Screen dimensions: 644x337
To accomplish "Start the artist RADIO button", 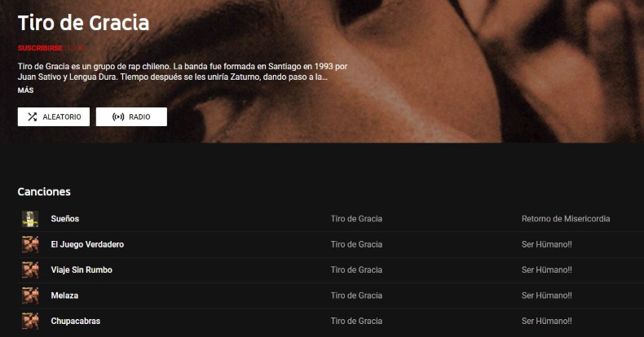I will (x=131, y=117).
